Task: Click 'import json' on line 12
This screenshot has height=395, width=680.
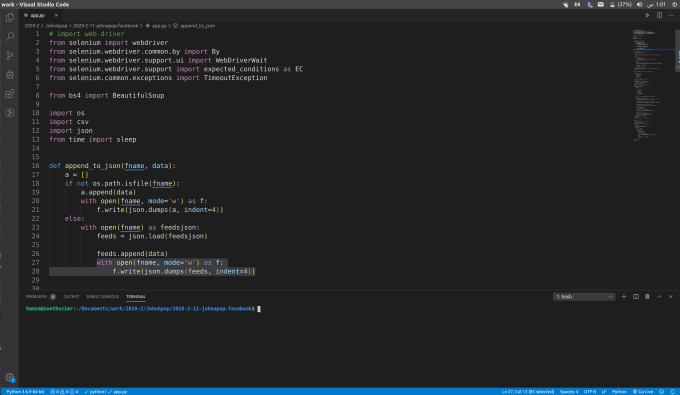Action: [71, 131]
